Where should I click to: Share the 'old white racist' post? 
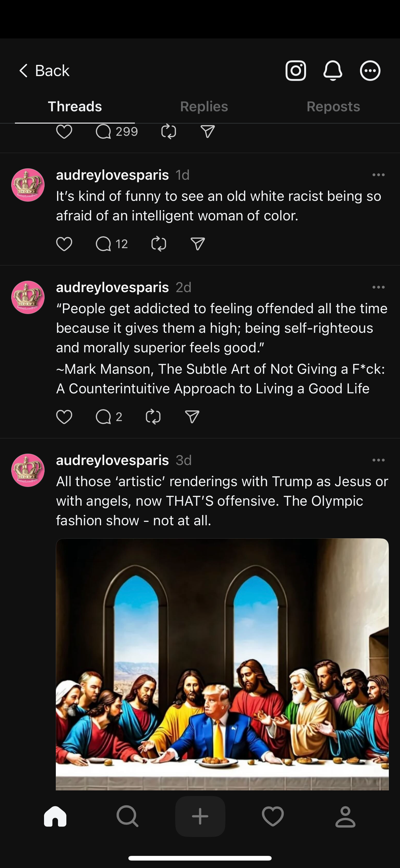(198, 244)
